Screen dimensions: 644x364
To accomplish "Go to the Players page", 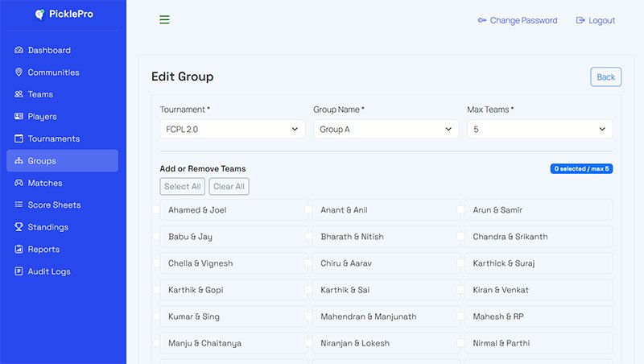I will (63, 116).
